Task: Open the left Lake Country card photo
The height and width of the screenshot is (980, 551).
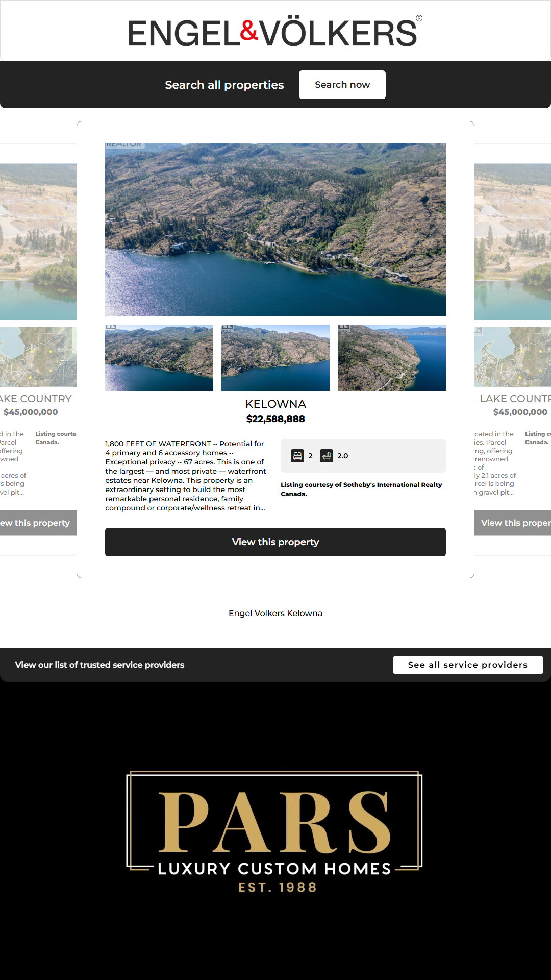Action: click(x=38, y=241)
